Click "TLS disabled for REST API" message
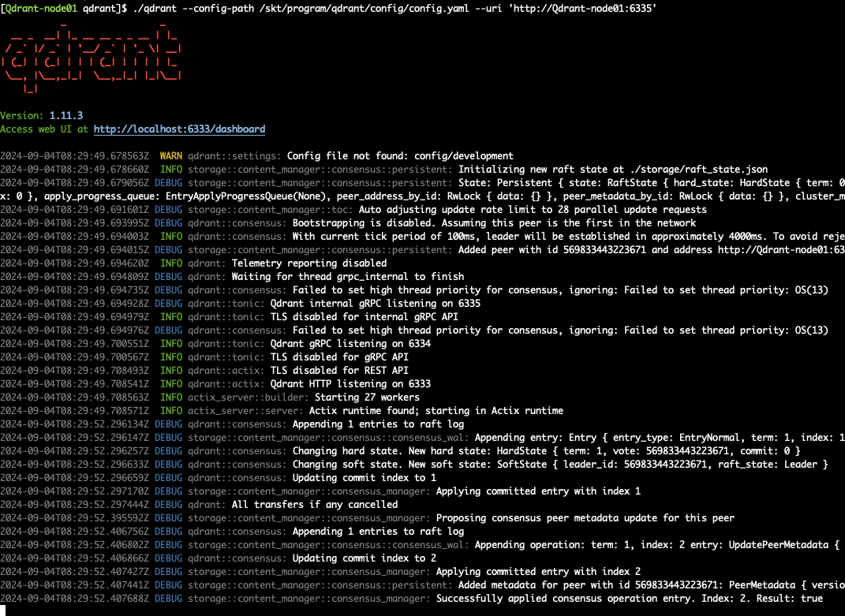 [x=339, y=371]
